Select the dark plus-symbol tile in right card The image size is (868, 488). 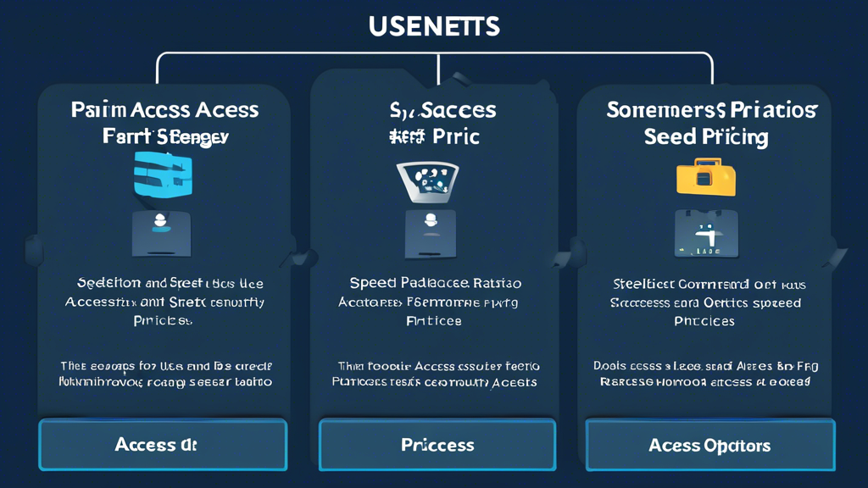705,234
